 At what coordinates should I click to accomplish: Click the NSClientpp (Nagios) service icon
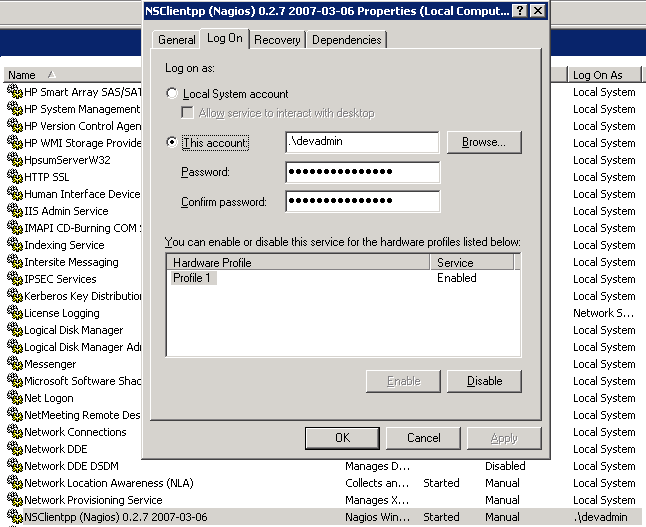coord(14,517)
